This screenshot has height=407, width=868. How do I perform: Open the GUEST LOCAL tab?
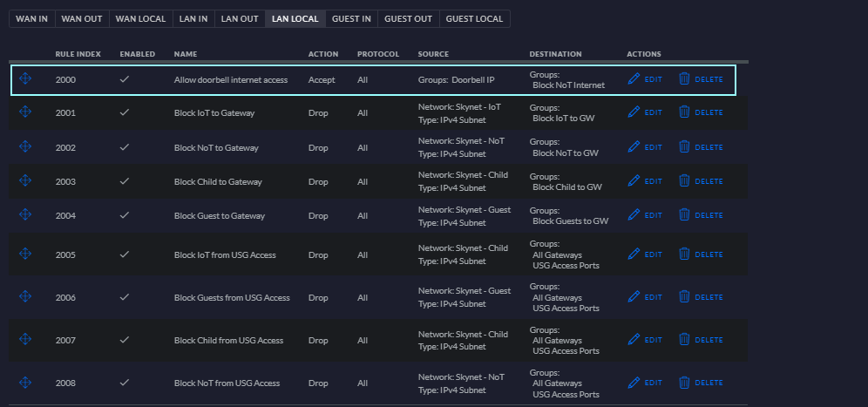[x=474, y=18]
